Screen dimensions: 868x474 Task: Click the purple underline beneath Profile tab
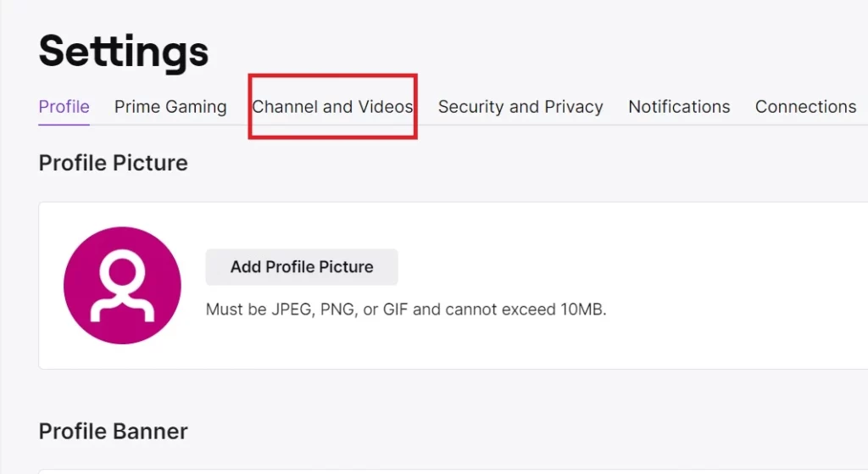click(64, 125)
